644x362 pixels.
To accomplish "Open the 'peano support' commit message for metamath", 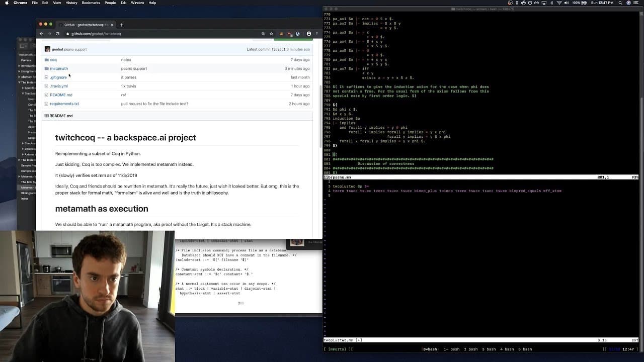I will click(134, 68).
